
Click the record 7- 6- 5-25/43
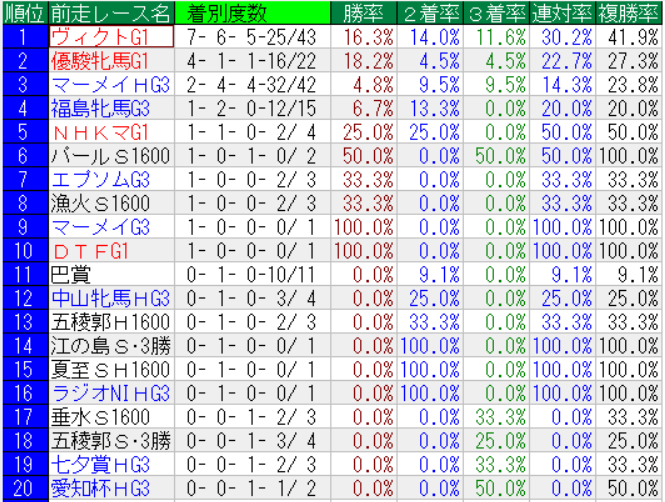252,37
